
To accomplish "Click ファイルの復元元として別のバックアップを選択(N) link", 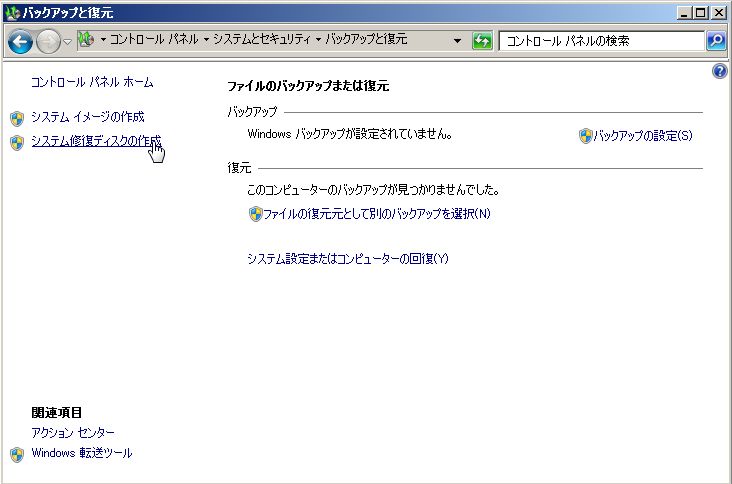I will coord(377,214).
